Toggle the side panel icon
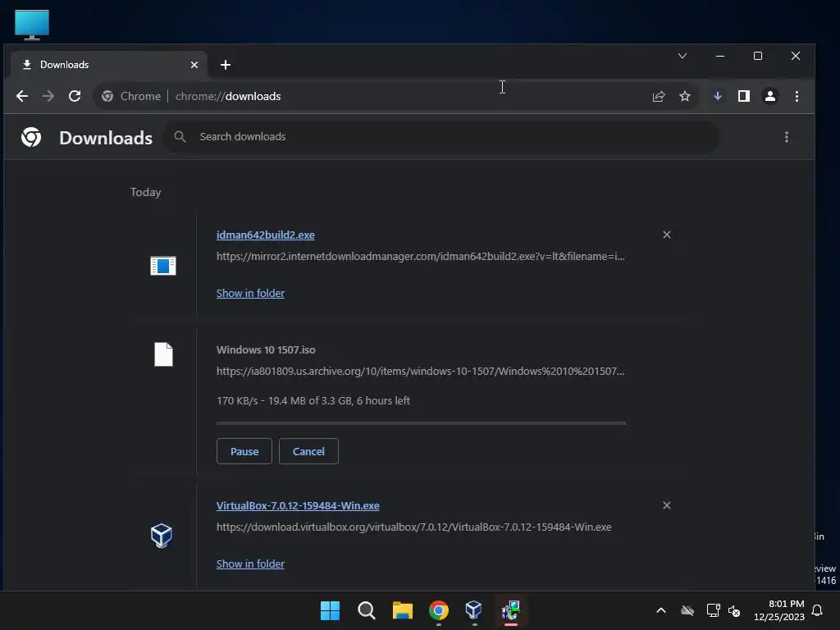 coord(743,97)
